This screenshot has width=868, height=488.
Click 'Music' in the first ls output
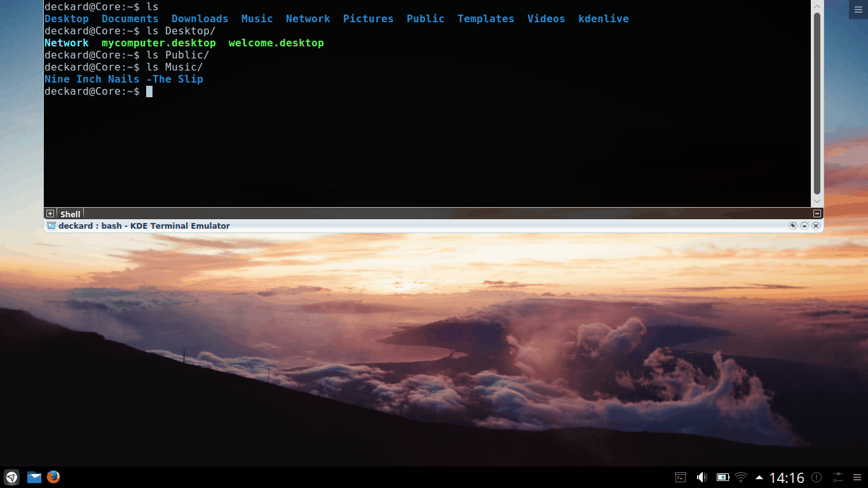click(257, 18)
